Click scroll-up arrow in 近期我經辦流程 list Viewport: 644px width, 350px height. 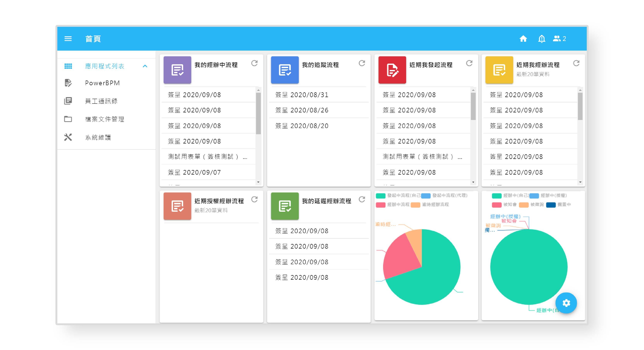pyautogui.click(x=580, y=90)
